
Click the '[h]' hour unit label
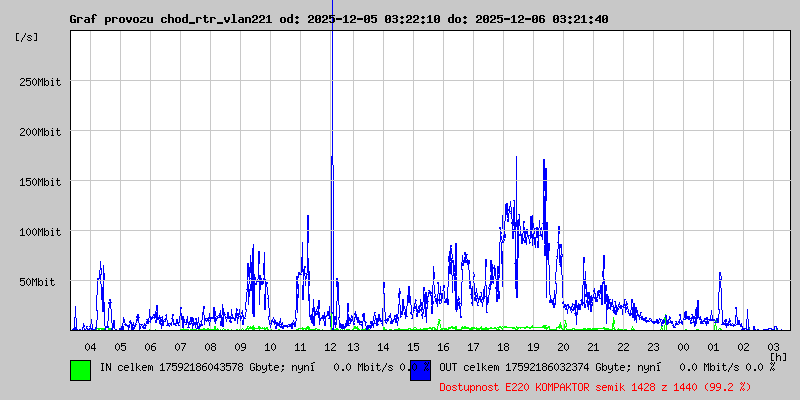point(779,357)
